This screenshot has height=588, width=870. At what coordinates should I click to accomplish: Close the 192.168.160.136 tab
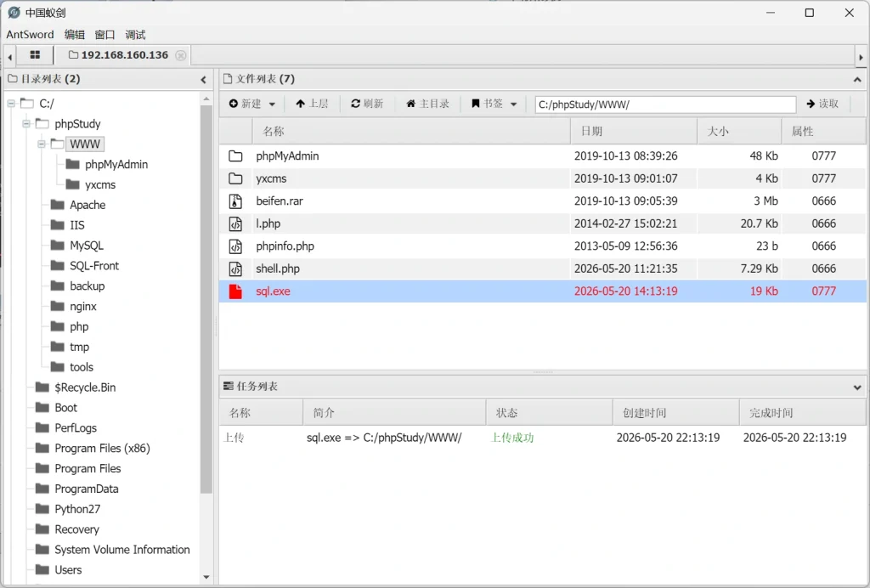(x=180, y=55)
